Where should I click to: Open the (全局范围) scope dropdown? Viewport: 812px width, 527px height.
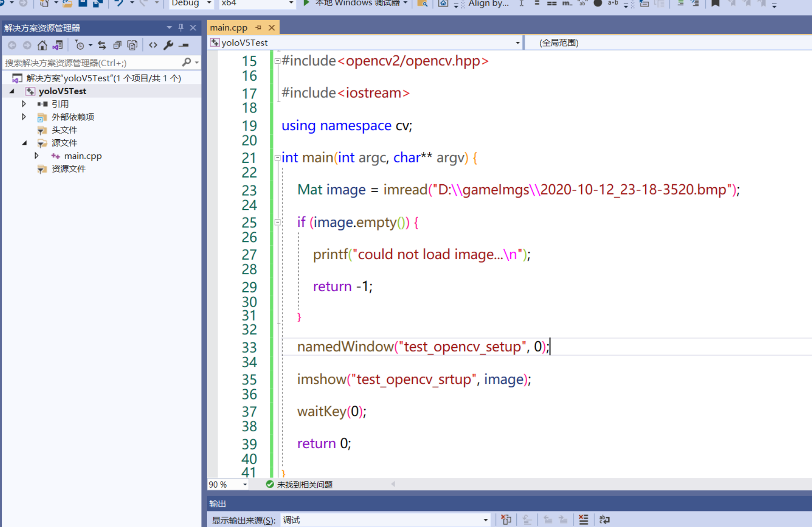point(669,43)
